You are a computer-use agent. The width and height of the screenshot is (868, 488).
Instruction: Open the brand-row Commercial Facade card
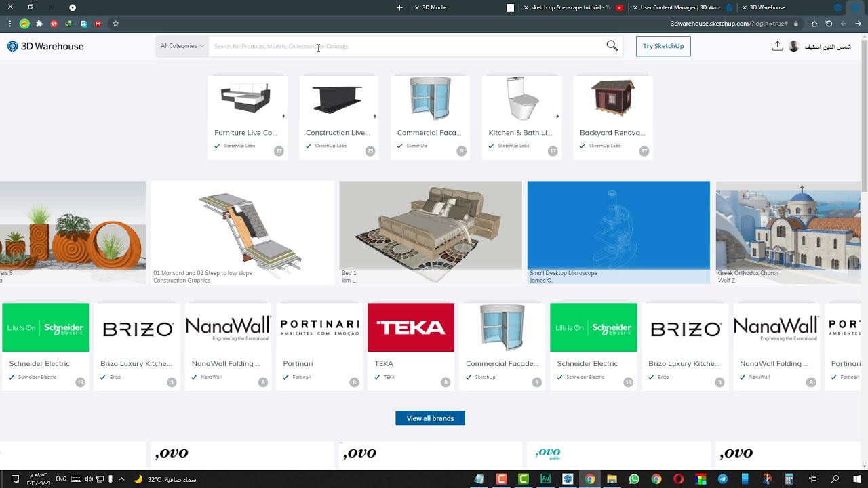502,346
